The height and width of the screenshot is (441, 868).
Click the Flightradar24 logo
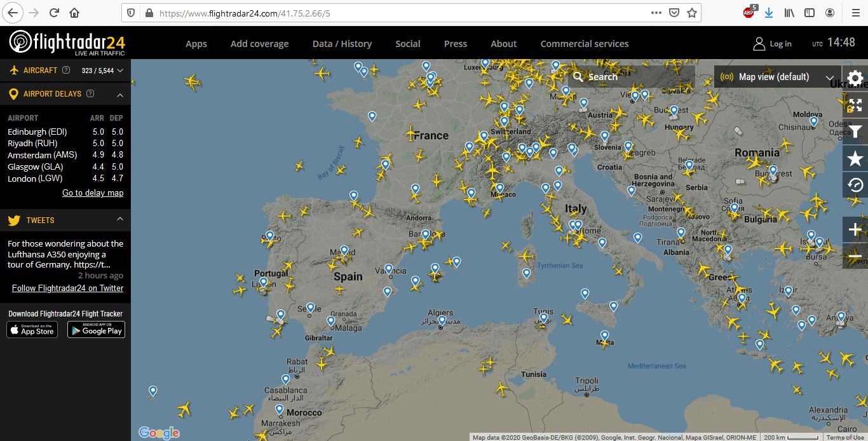67,43
